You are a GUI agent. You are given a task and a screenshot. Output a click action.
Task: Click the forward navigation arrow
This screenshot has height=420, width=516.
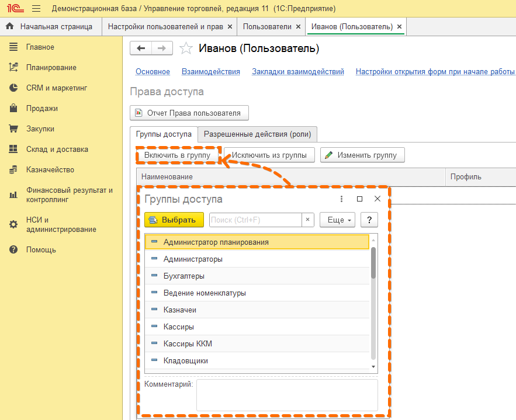coord(162,48)
